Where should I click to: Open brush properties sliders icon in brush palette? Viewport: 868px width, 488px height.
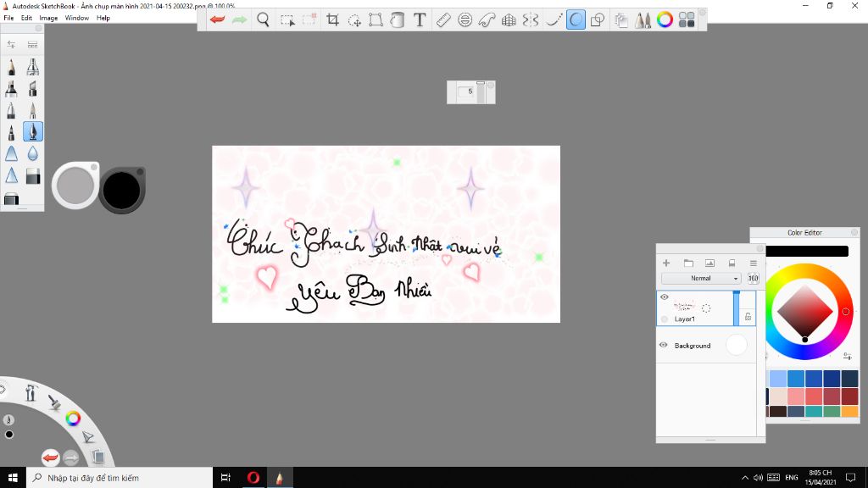click(x=11, y=44)
